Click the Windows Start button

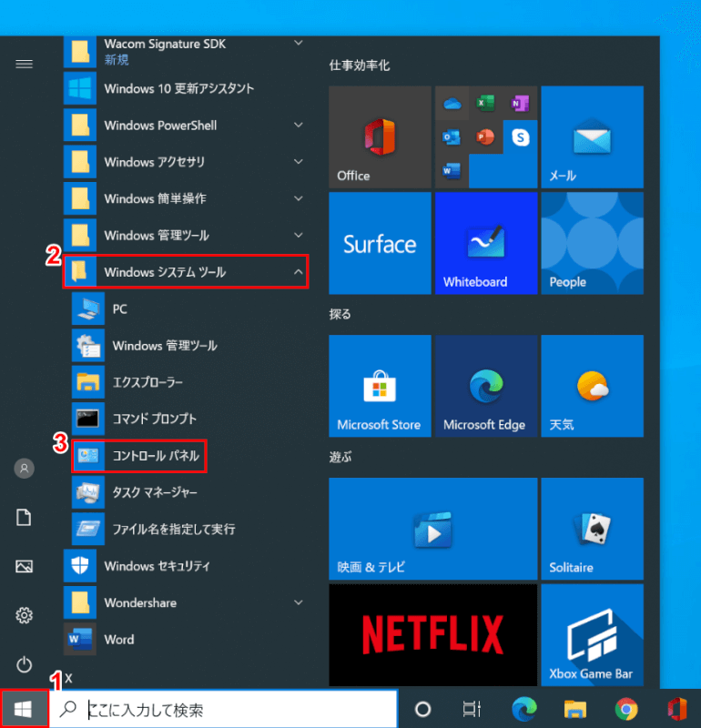[x=24, y=709]
